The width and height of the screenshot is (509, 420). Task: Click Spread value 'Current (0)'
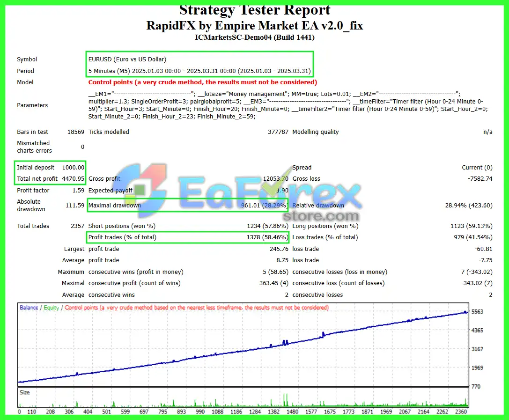[x=477, y=168]
